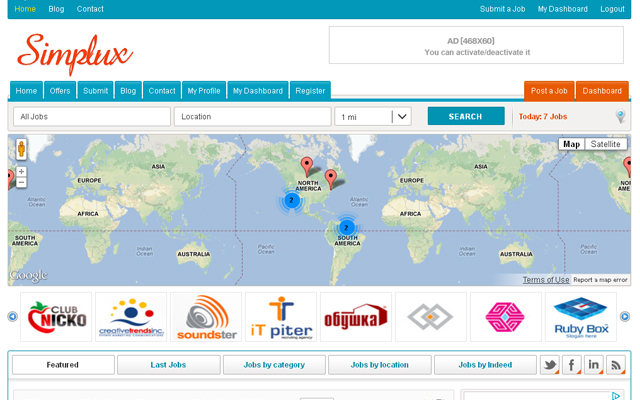640x400 pixels.
Task: Click My Dashboard in the top bar
Action: pos(562,9)
